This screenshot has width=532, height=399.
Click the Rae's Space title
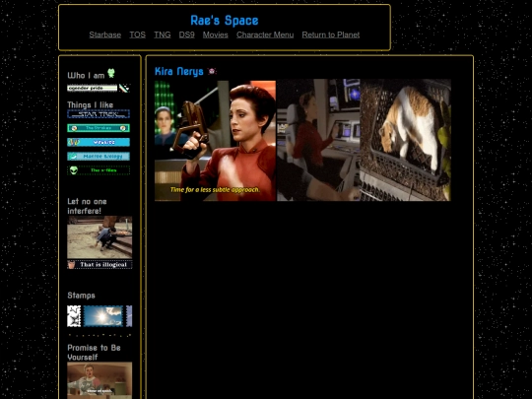pyautogui.click(x=225, y=21)
